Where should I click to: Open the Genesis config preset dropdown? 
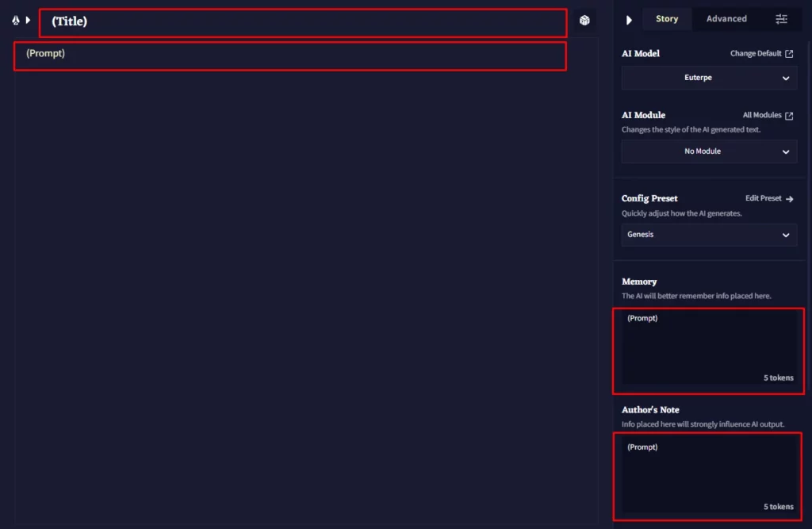[x=709, y=235]
